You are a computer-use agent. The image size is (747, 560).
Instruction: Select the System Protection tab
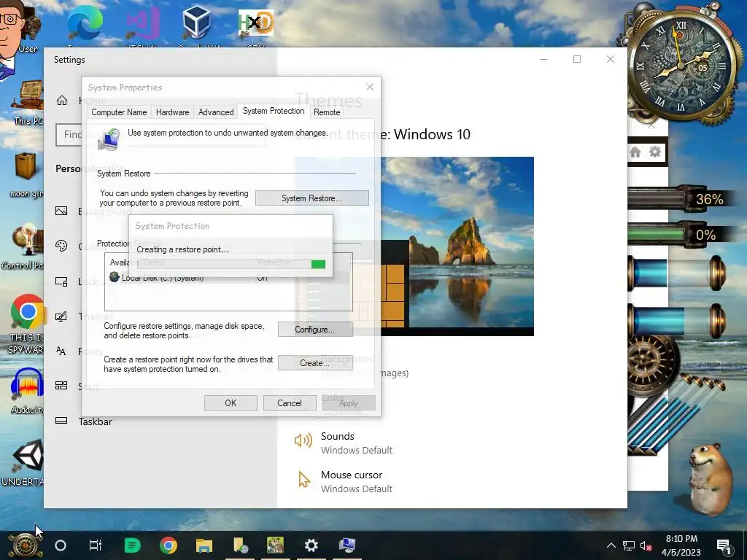pyautogui.click(x=274, y=111)
